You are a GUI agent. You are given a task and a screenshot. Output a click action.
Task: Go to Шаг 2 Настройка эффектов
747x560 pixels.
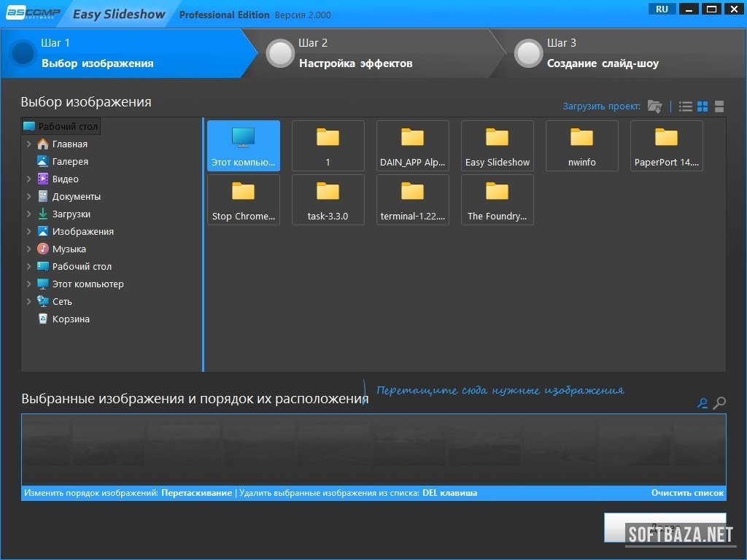click(355, 54)
